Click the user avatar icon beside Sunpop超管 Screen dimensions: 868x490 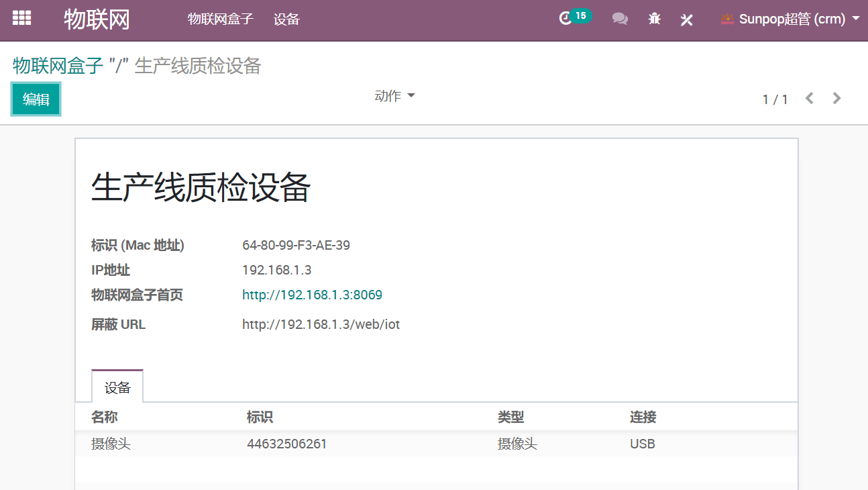point(727,19)
